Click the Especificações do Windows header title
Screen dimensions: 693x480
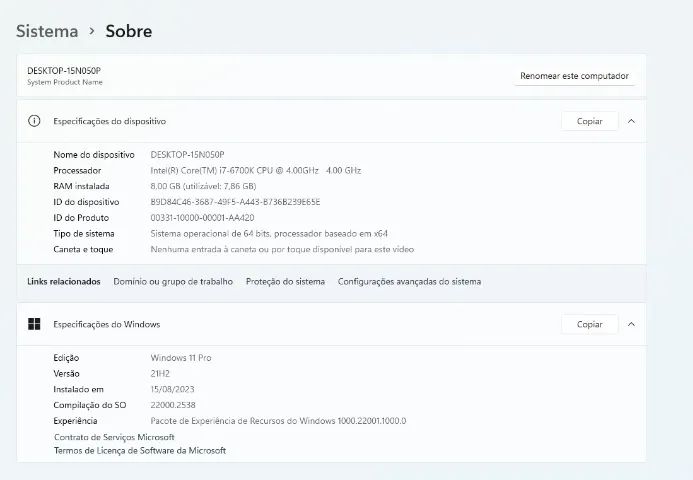(107, 324)
